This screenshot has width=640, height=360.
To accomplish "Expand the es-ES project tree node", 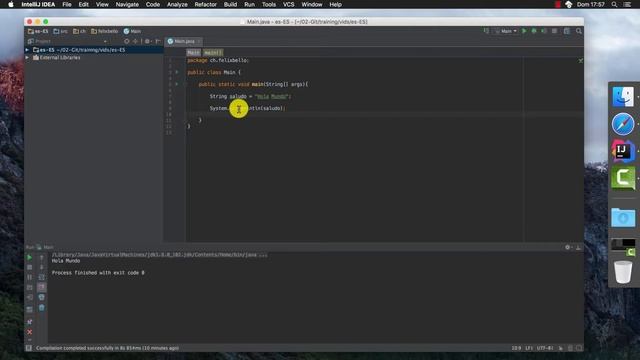I will (x=27, y=50).
